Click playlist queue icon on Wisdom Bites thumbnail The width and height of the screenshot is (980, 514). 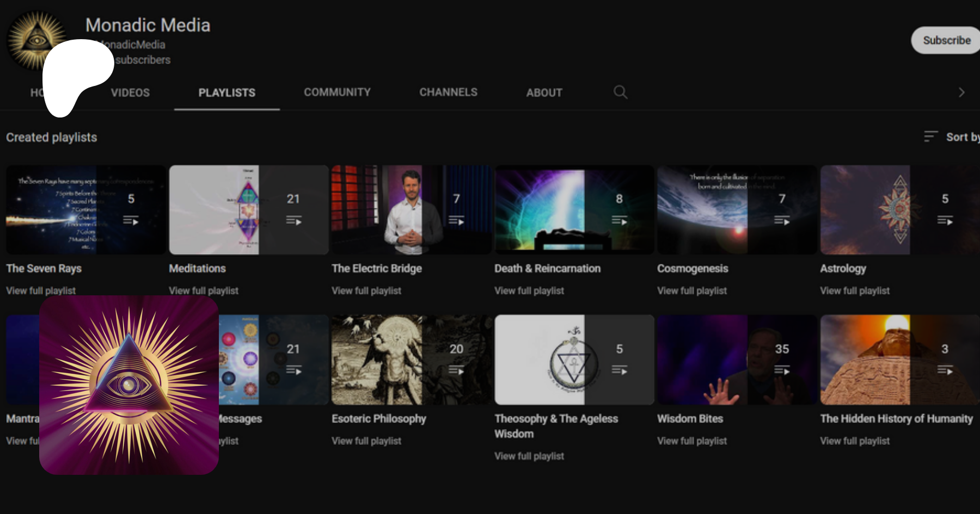coord(782,370)
